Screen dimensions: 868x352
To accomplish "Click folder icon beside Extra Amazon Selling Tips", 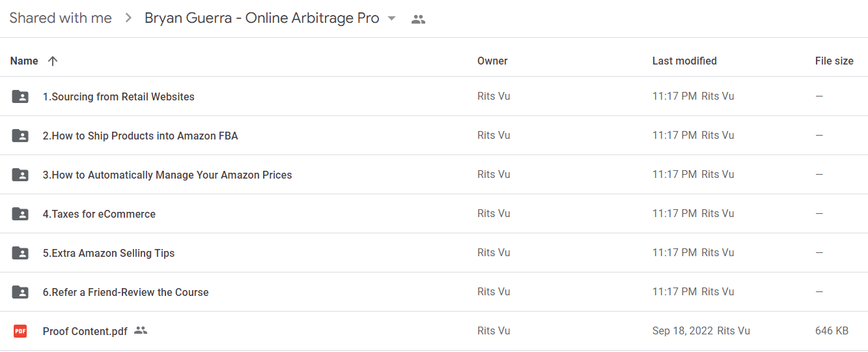I will click(x=20, y=253).
